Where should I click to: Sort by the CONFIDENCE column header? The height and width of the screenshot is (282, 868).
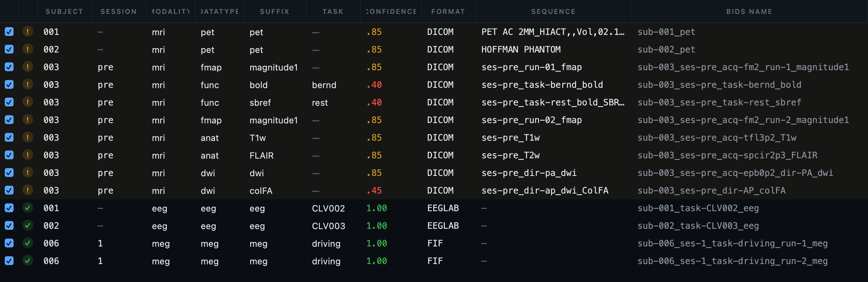point(391,12)
